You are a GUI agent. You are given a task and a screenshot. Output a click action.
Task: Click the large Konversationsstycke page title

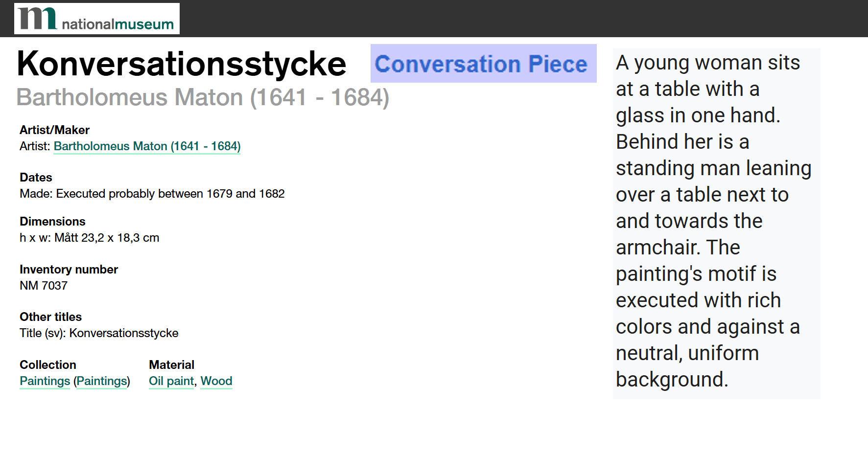click(182, 64)
